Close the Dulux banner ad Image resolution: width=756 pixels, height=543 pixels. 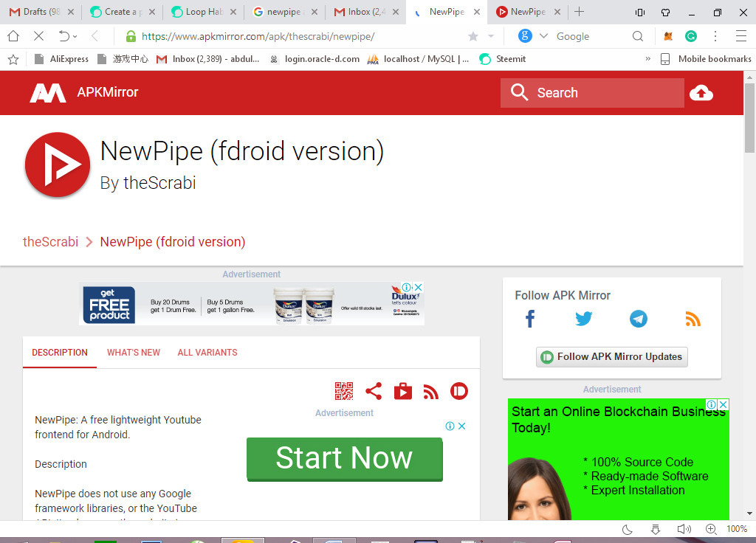(x=419, y=287)
